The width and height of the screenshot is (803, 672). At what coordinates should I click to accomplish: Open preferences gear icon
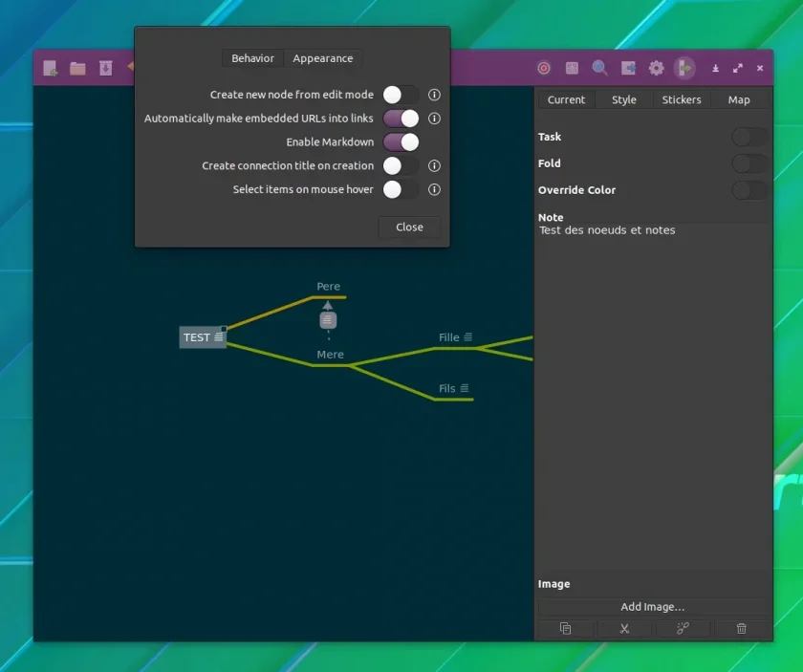point(656,68)
